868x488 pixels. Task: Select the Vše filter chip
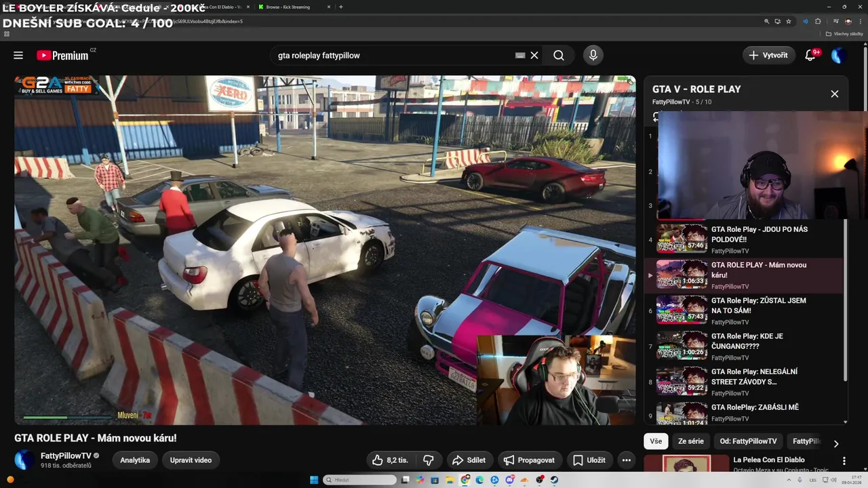point(656,441)
